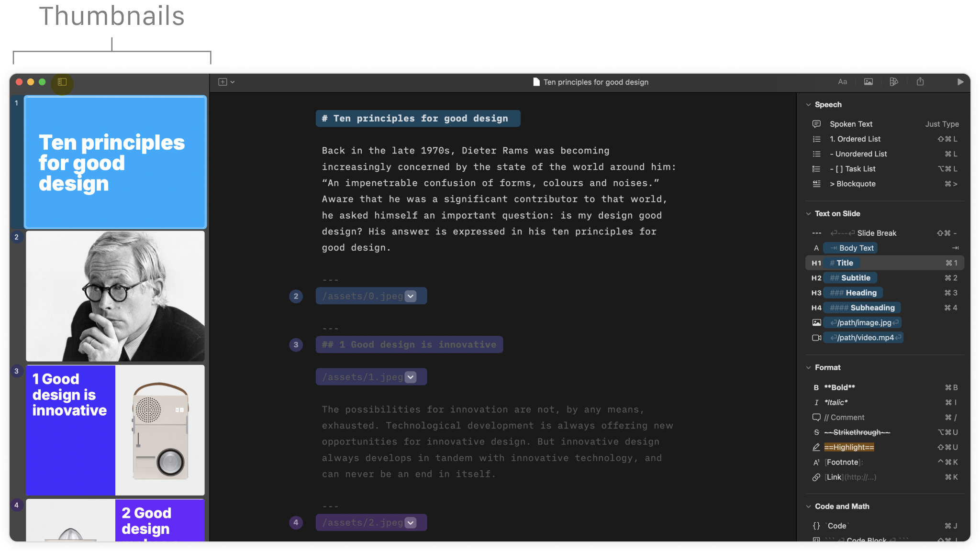This screenshot has height=551, width=980.
Task: Click slide marker 3 in editor
Action: pos(296,345)
